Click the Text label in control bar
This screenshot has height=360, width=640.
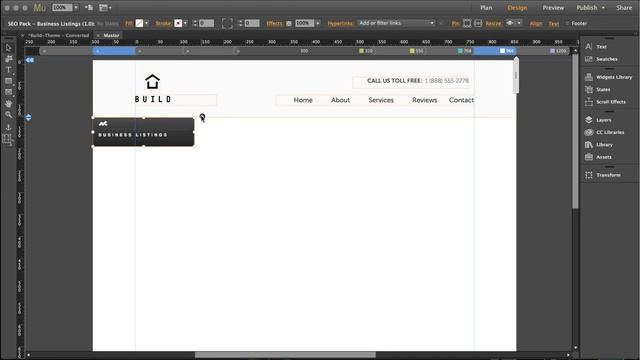click(x=554, y=24)
